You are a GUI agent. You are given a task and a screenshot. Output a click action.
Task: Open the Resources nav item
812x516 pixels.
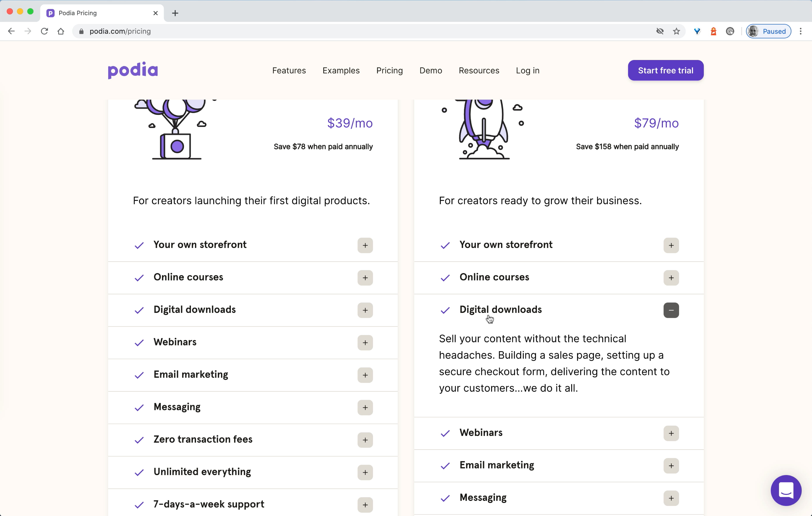pos(478,70)
